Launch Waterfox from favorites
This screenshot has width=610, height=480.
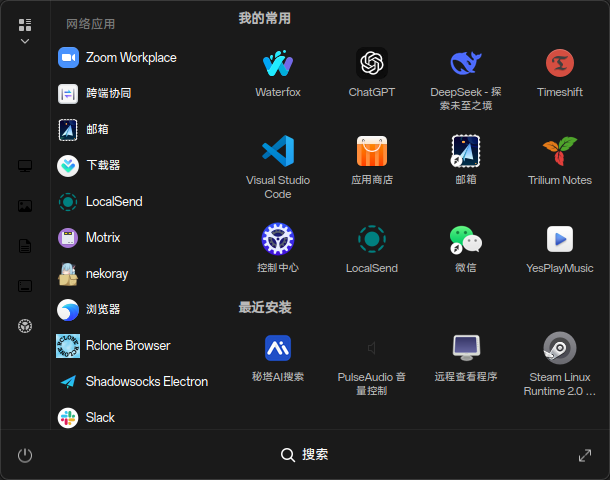[278, 74]
